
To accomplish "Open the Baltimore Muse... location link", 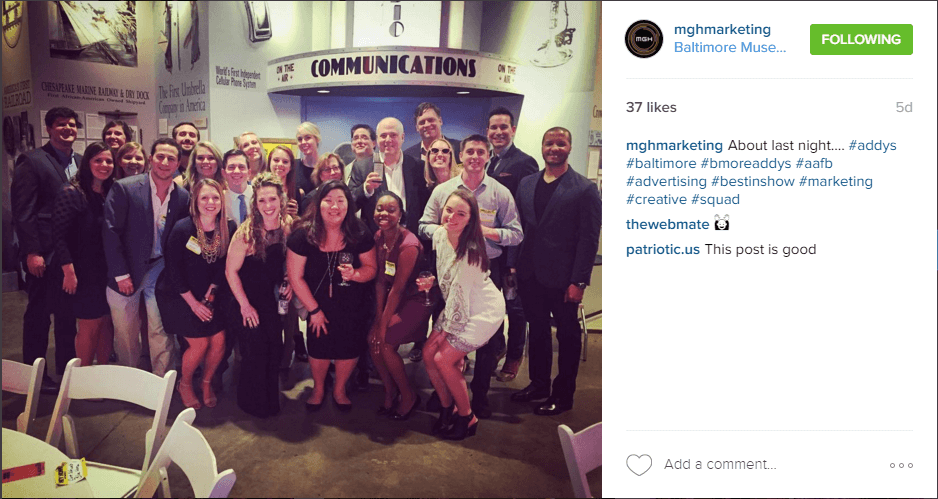I will [x=730, y=48].
